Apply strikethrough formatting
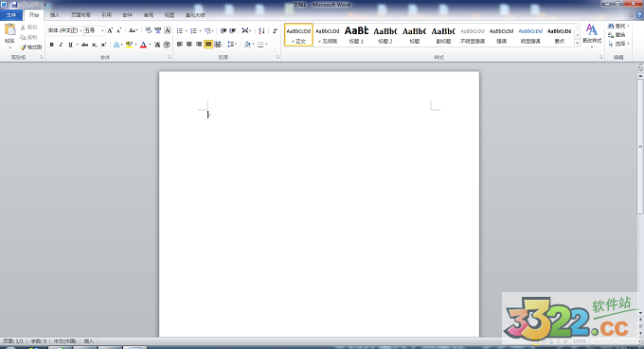The image size is (644, 349). tap(84, 45)
